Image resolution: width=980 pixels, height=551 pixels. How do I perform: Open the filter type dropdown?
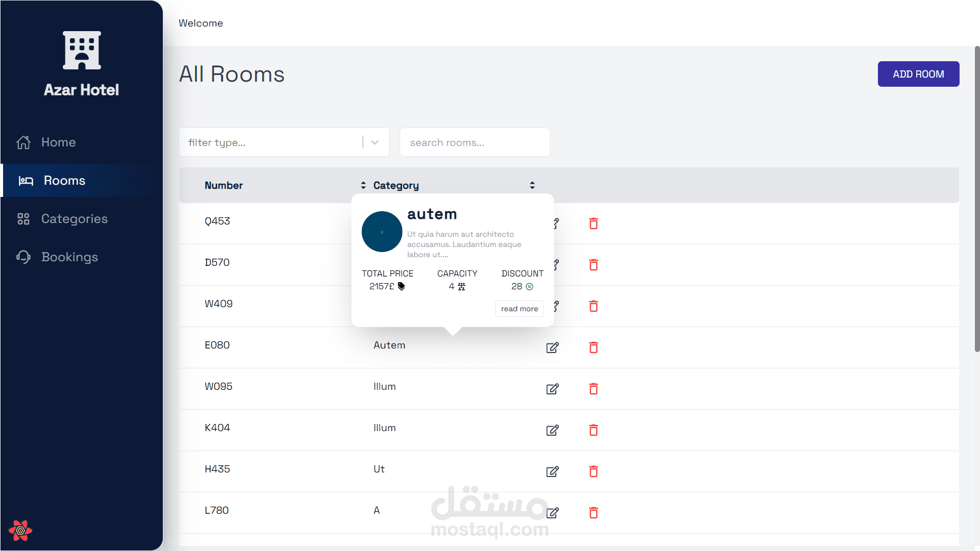pyautogui.click(x=375, y=142)
